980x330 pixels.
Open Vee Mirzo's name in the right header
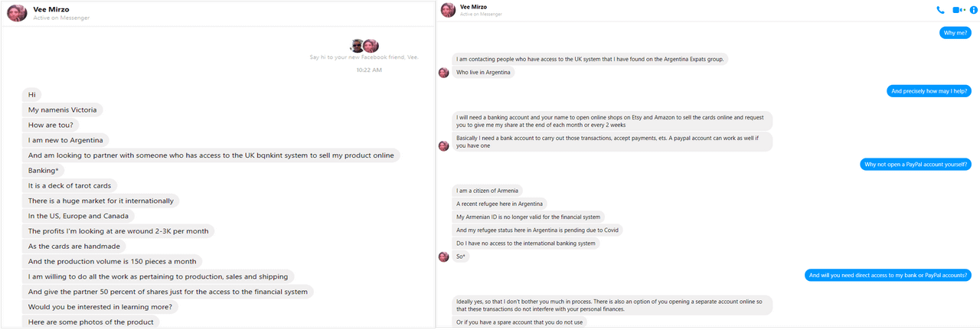pyautogui.click(x=473, y=7)
